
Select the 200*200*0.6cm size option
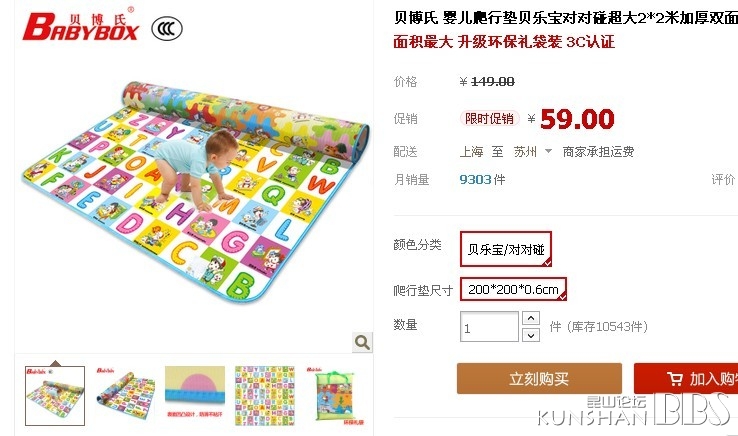[513, 289]
